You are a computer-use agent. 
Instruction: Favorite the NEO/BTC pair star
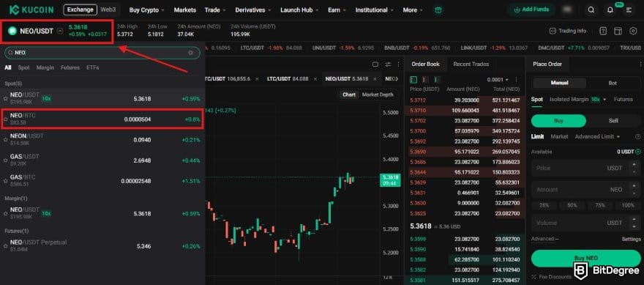[x=5, y=119]
